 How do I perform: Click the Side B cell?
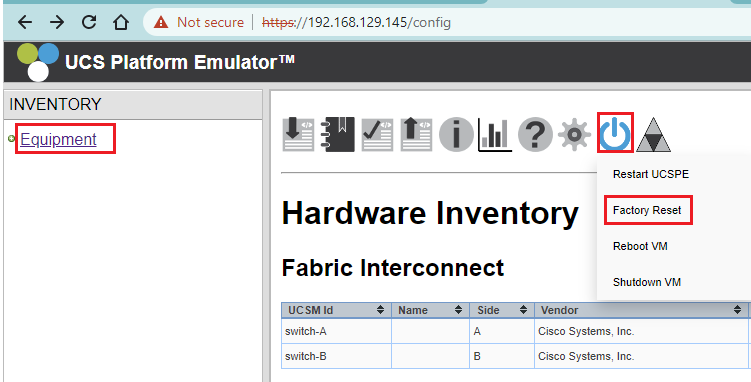[502, 356]
